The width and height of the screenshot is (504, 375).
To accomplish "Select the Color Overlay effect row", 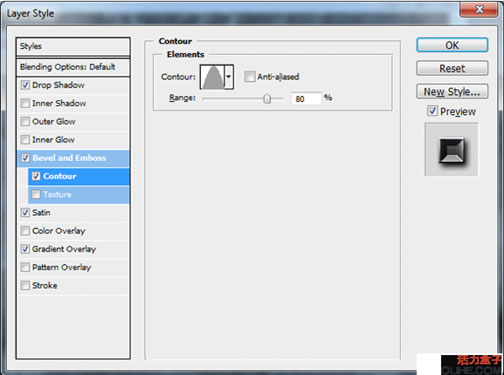I will pos(73,231).
